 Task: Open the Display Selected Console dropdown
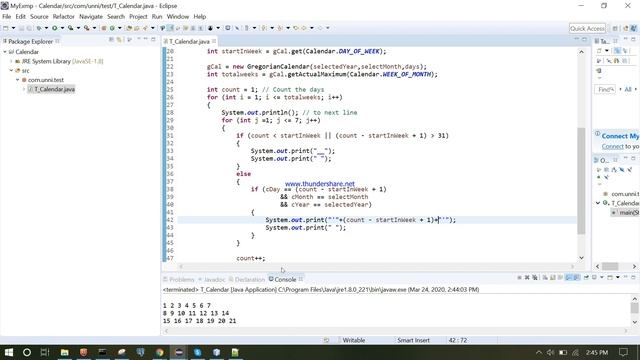coord(602,278)
